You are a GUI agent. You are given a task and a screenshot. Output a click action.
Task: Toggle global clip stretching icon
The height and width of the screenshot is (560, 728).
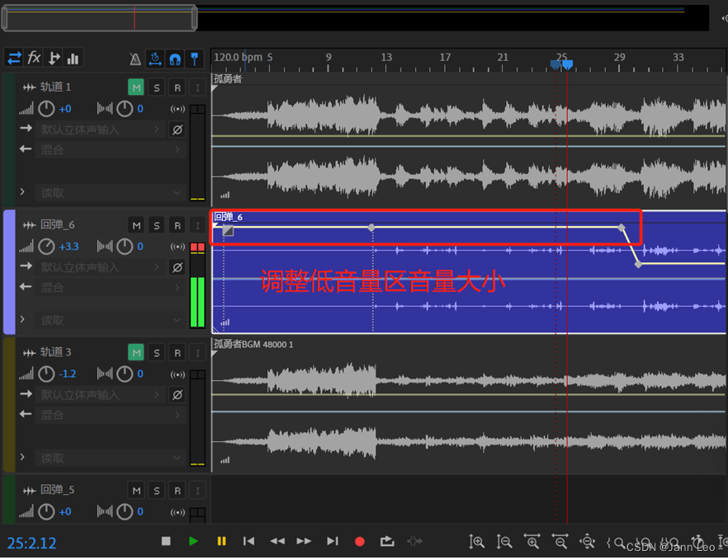point(154,59)
